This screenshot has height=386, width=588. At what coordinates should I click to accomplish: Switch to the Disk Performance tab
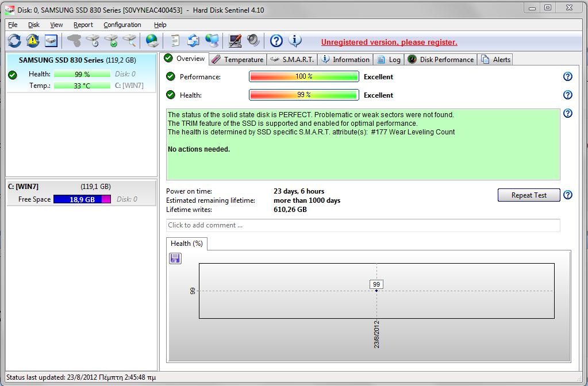pos(441,60)
